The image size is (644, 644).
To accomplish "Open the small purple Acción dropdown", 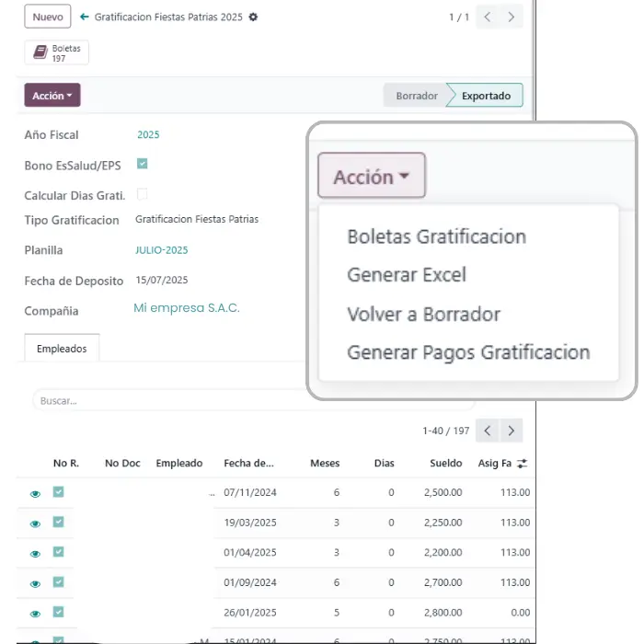I will 52,96.
